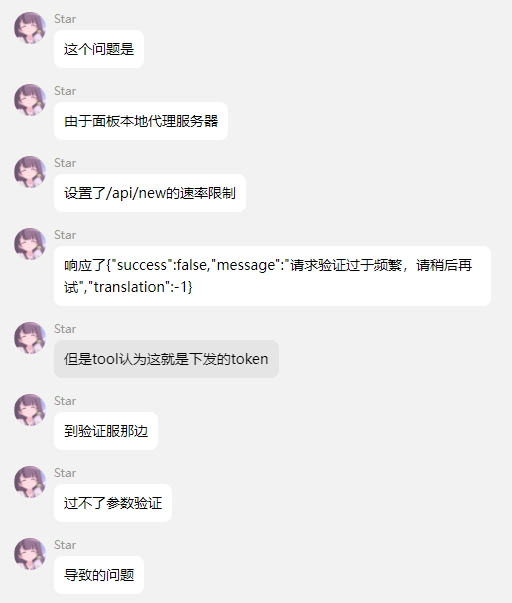This screenshot has height=603, width=512.
Task: Open avatar next to 到验证服那边 message
Action: click(x=30, y=410)
